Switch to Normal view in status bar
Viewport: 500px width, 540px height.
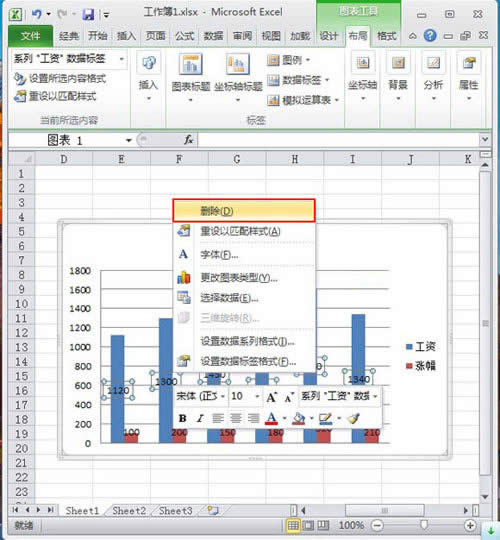point(293,526)
